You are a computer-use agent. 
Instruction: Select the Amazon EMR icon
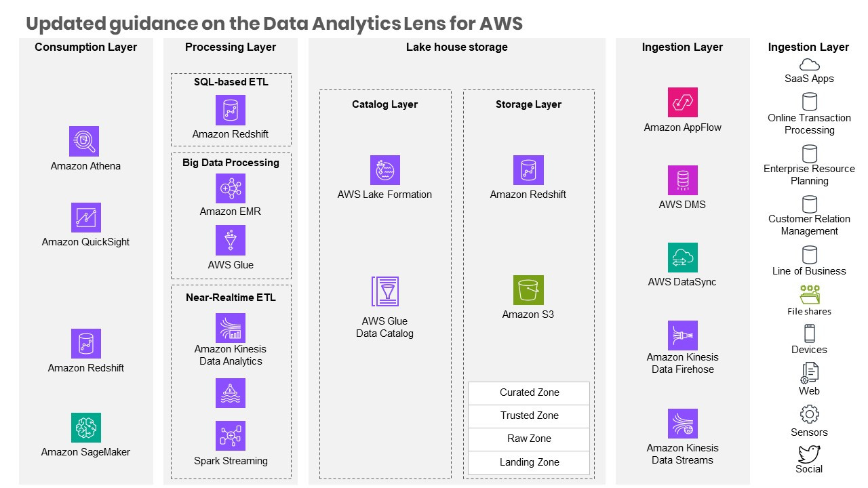click(x=231, y=188)
